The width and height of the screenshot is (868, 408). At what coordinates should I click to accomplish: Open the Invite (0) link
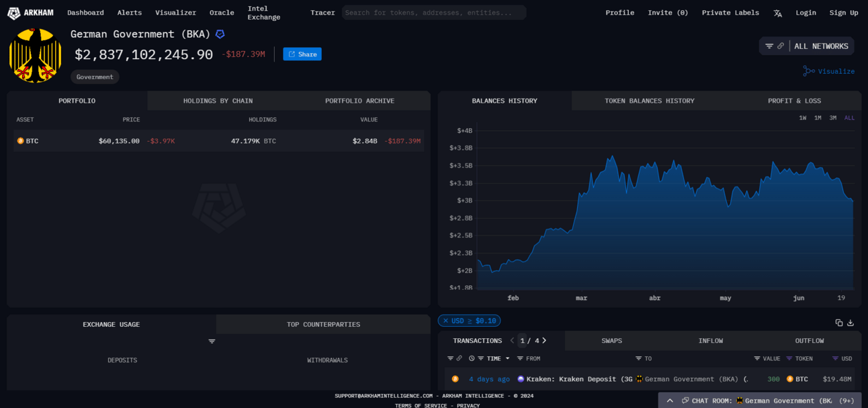668,13
